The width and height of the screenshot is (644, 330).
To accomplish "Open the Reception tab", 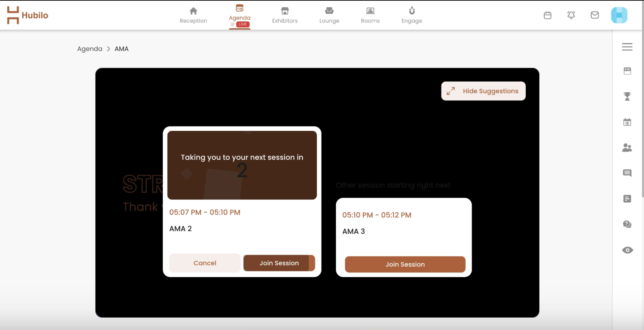I will click(193, 15).
